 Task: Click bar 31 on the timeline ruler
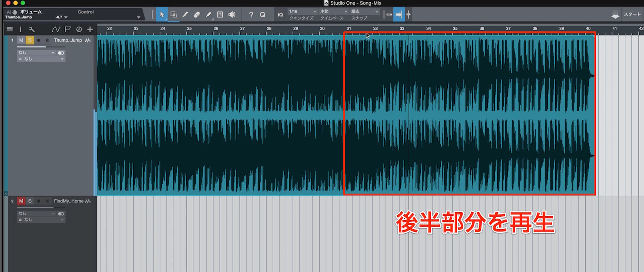pyautogui.click(x=349, y=28)
